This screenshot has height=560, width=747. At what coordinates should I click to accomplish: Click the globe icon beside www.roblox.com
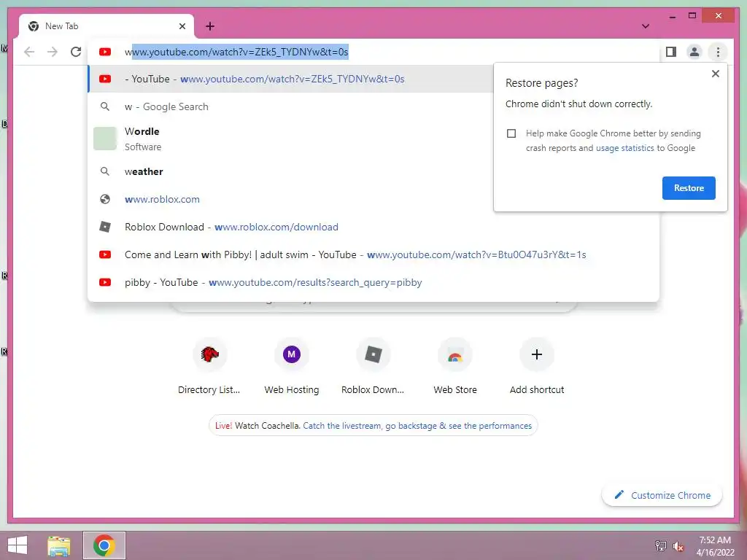(x=105, y=199)
